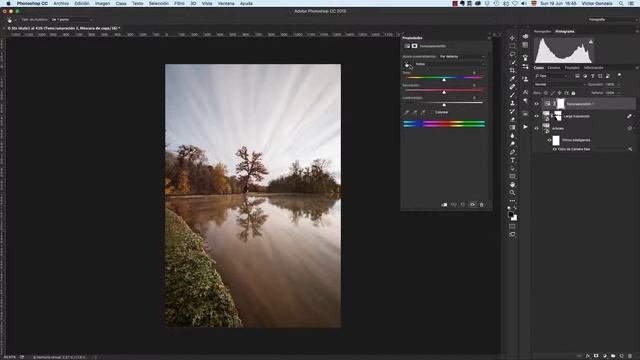Viewport: 640px width, 360px height.
Task: Click the Saturación slider handle
Action: tap(444, 92)
